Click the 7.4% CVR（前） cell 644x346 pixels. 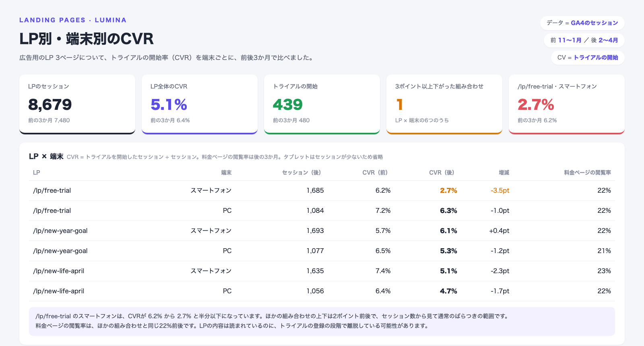tap(383, 271)
